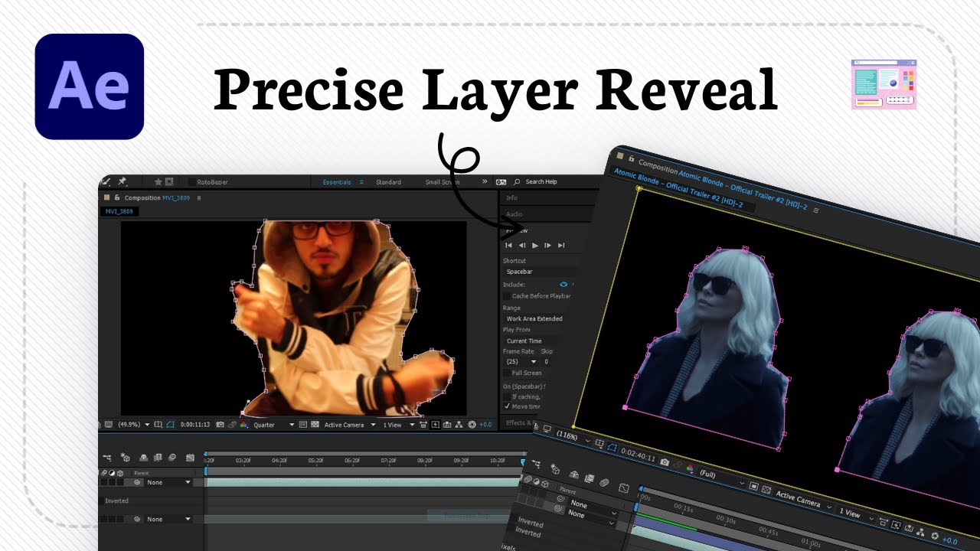Click the 05:20f mark on MVI_3809 time ruler
Image resolution: width=980 pixels, height=551 pixels.
pos(315,460)
